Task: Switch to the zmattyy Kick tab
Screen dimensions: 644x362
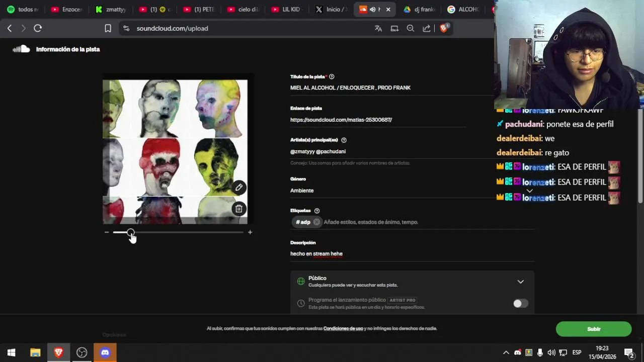Action: [111, 10]
